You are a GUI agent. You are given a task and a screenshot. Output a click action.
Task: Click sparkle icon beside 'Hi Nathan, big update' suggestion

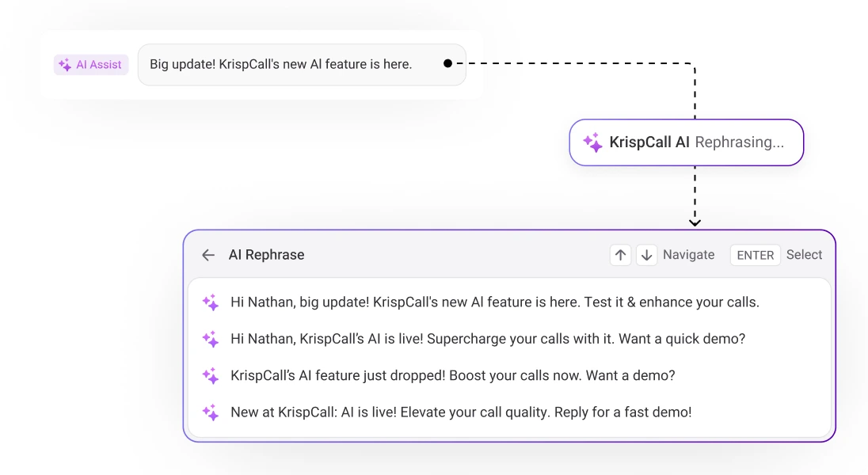point(211,302)
